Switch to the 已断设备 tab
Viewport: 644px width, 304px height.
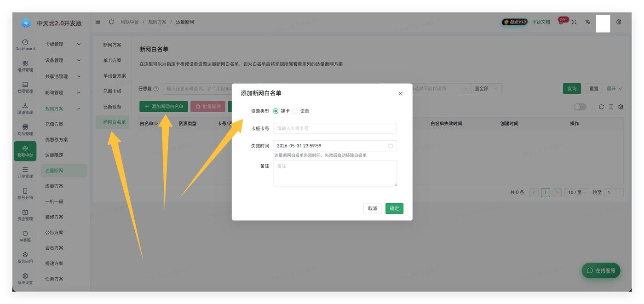pyautogui.click(x=112, y=107)
